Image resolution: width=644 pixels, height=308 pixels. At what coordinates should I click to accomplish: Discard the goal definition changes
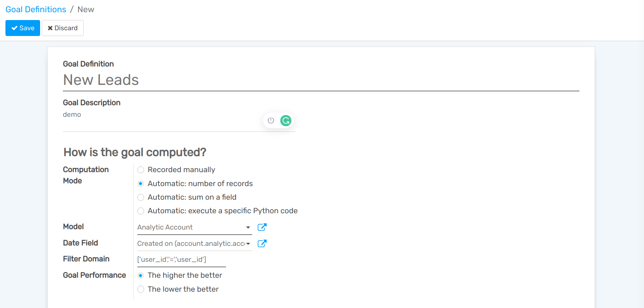point(63,28)
